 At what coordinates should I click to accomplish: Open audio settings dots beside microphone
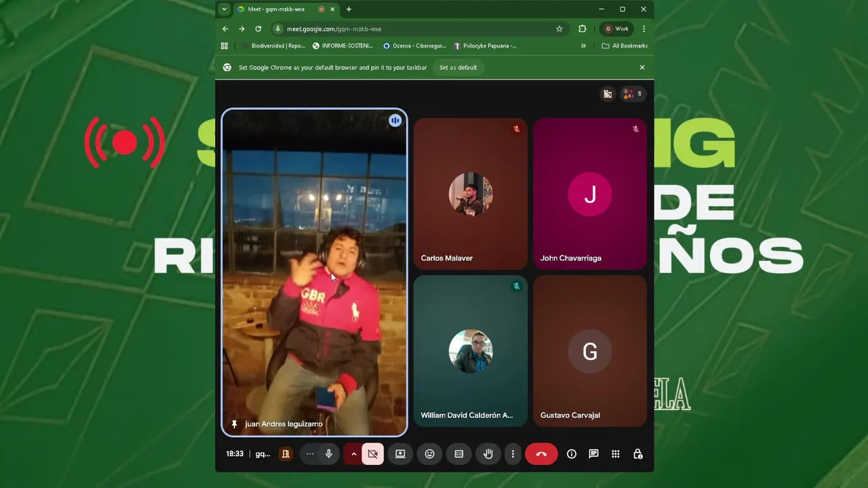click(310, 454)
